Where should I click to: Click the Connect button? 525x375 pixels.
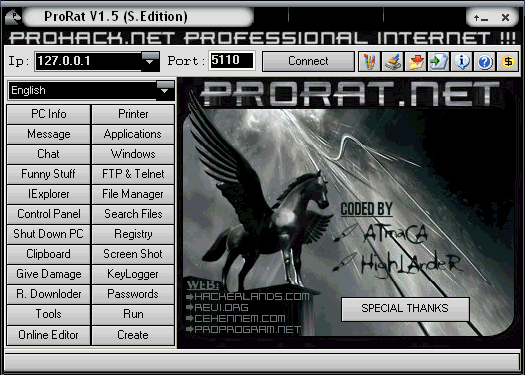click(308, 61)
